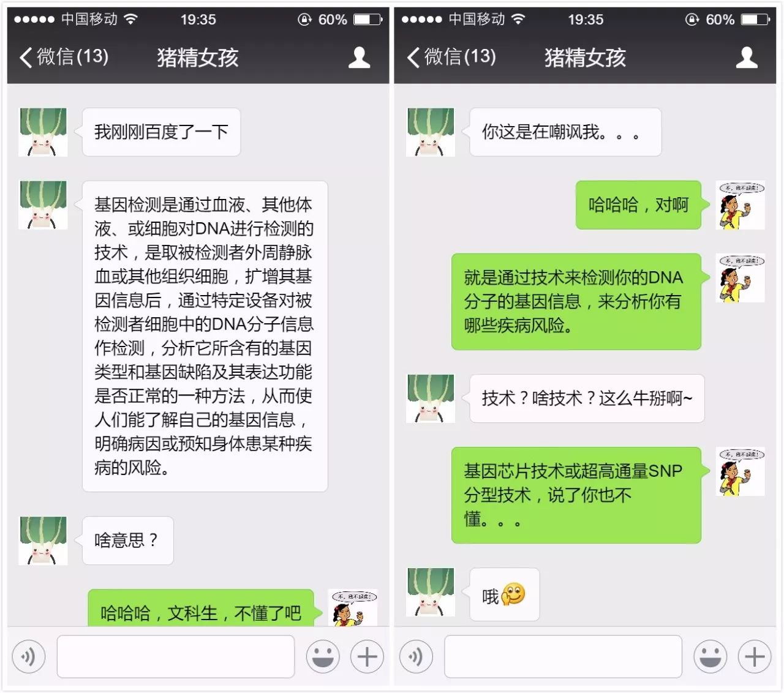The width and height of the screenshot is (784, 693).
Task: Select the long 基因检测 explanation message bubble
Action: point(205,336)
